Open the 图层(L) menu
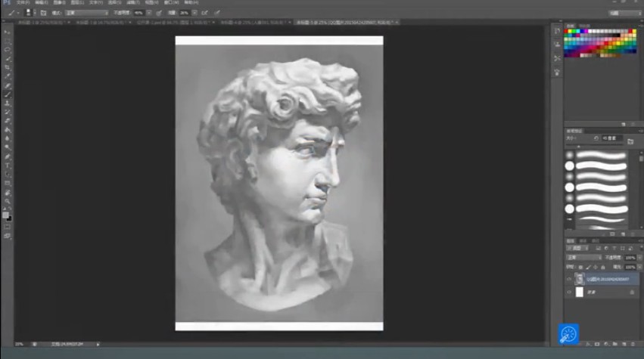 click(78, 2)
